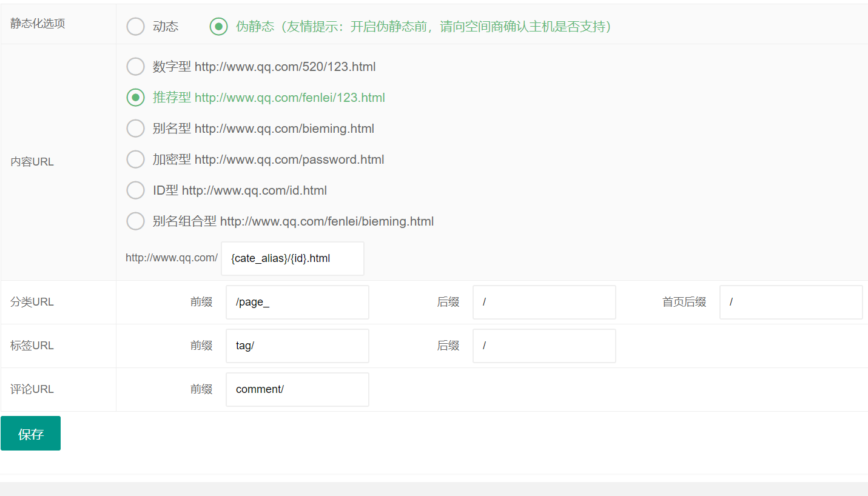Click the 分类URL suffix field
868x496 pixels.
[544, 302]
